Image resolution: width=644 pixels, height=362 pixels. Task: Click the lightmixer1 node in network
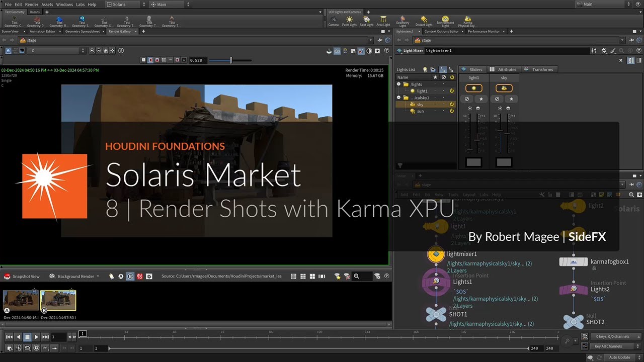[x=436, y=255]
